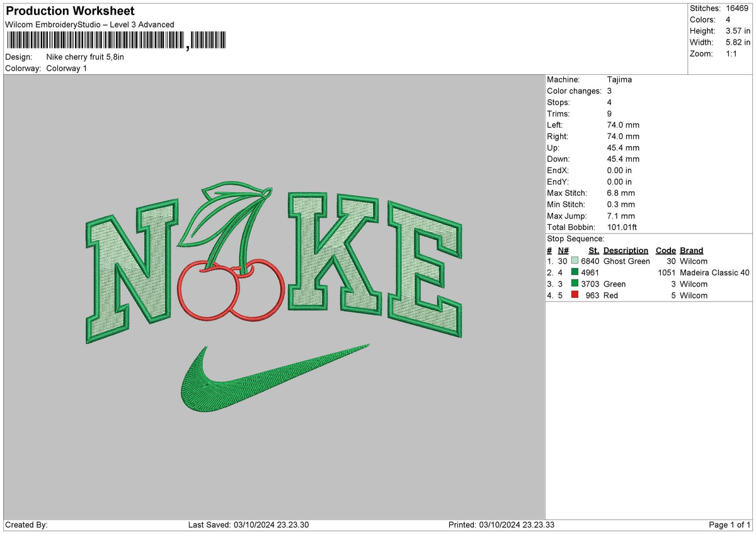
Task: Click the Description column header
Action: point(625,250)
